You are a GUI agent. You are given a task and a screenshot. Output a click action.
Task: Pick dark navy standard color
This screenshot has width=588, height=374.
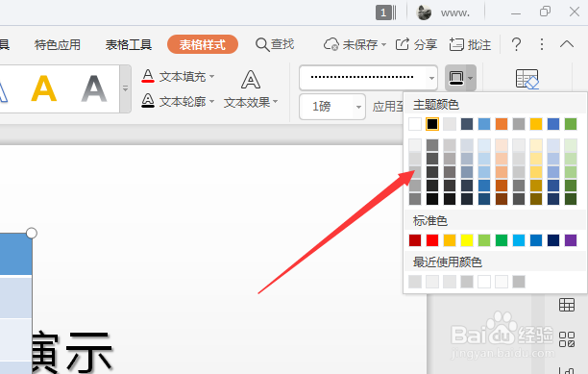click(553, 240)
